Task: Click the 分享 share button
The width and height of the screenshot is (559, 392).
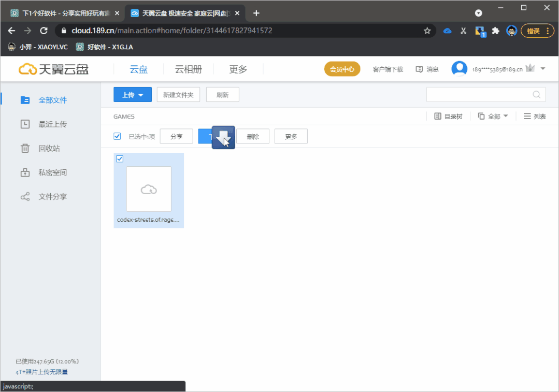Action: [x=177, y=137]
